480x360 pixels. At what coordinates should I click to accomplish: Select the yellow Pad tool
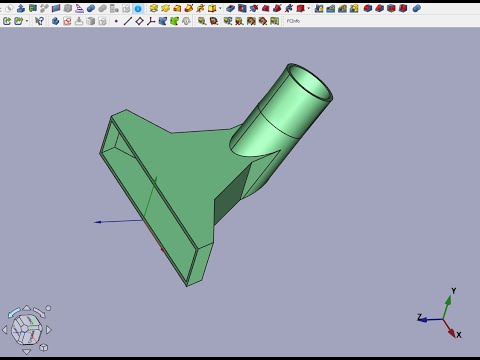click(x=154, y=8)
